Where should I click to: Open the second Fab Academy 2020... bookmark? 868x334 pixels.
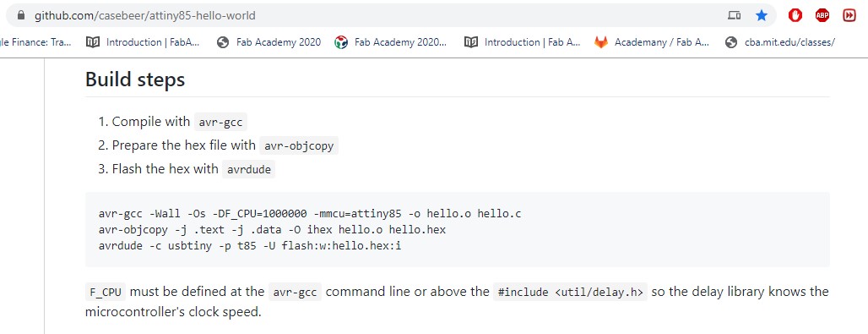(x=391, y=42)
